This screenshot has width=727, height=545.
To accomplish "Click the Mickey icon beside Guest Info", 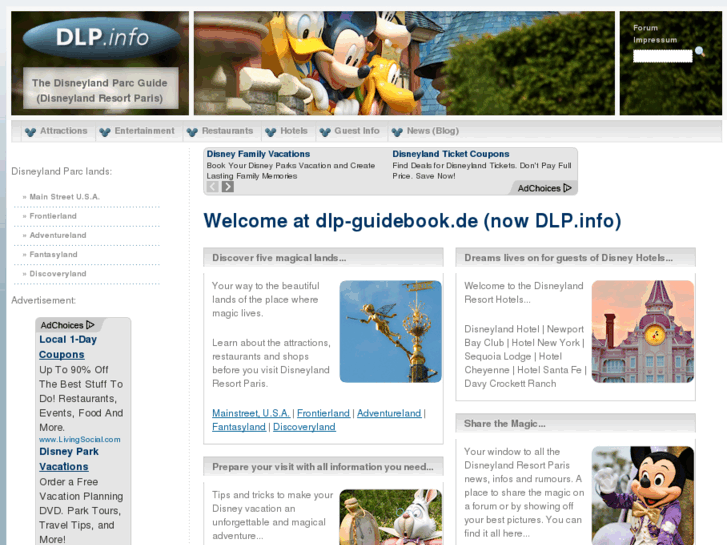I will 325,132.
